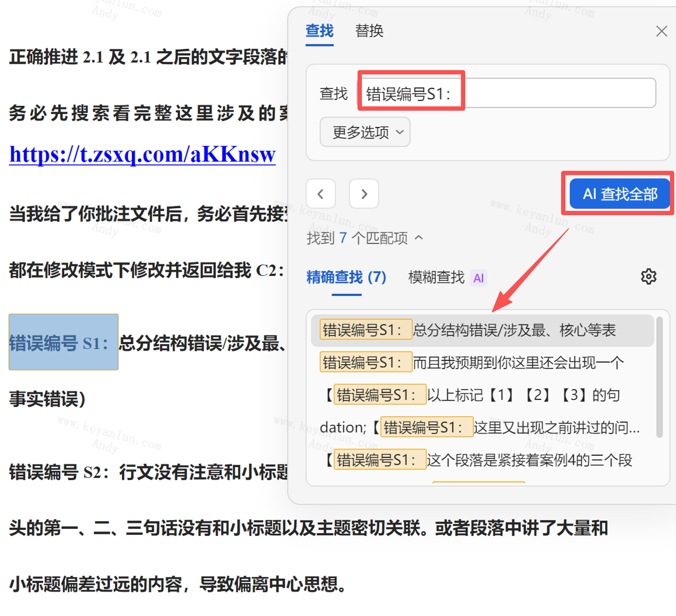
Task: Click the results list scrollbar
Action: (660, 377)
